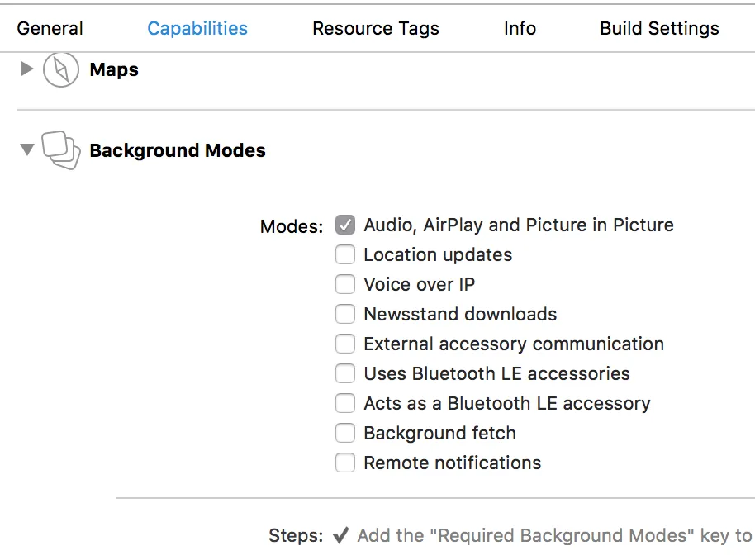Click the checkmark beside the Steps entry
The width and height of the screenshot is (755, 560).
click(340, 536)
